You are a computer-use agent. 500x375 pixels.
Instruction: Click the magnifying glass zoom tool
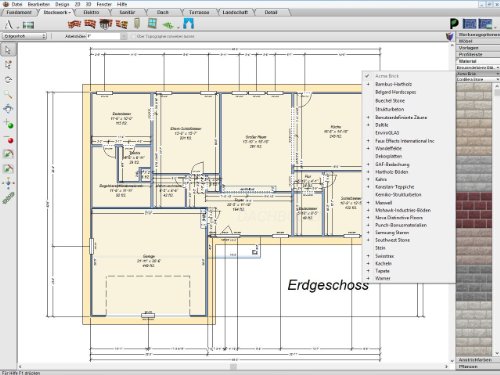8,94
